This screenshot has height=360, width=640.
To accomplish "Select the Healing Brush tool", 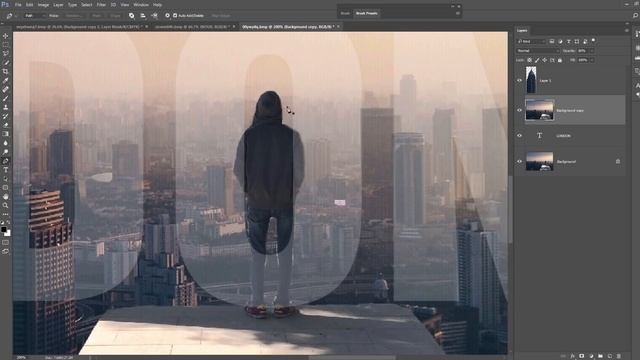I will [5, 89].
